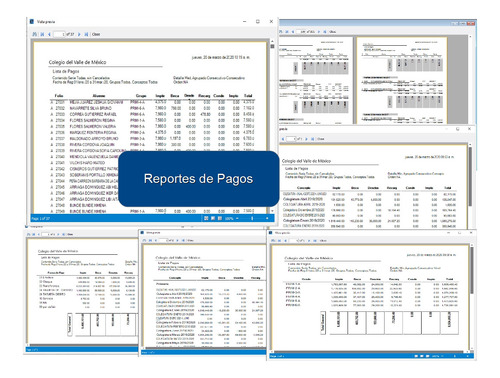Image resolution: width=500 pixels, height=378 pixels.
Task: Click Close in bottom-left report window toolbar
Action: click(70, 234)
